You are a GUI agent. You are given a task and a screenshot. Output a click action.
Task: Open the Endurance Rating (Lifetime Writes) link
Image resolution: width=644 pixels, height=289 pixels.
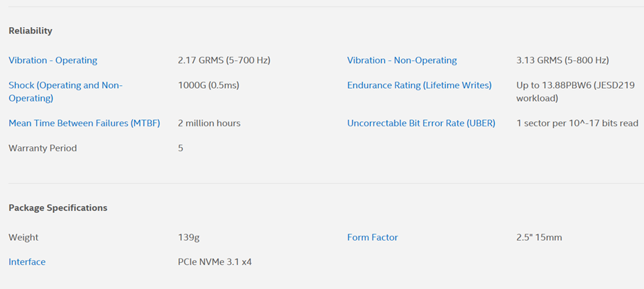pos(420,85)
